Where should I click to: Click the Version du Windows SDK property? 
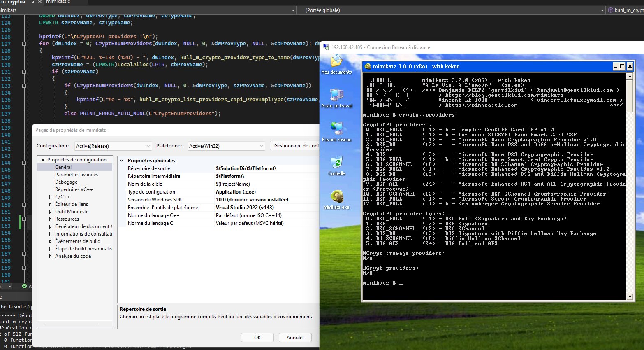click(x=219, y=200)
